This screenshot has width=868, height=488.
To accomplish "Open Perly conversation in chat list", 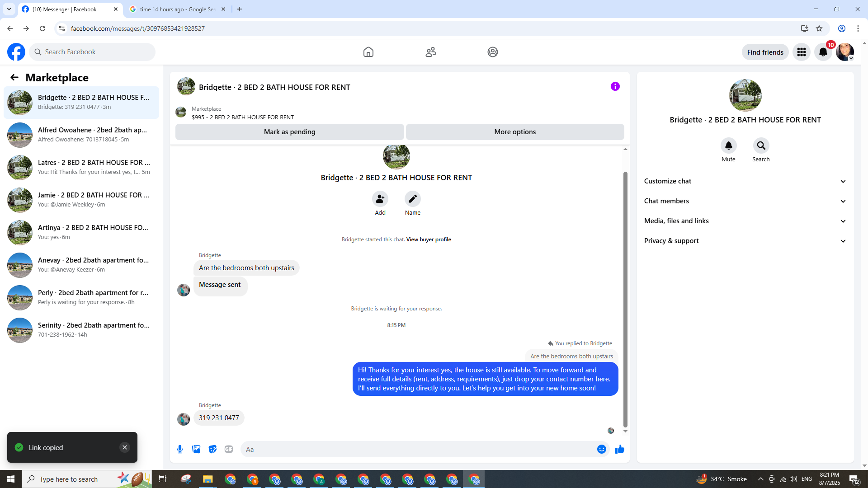I will point(81,298).
